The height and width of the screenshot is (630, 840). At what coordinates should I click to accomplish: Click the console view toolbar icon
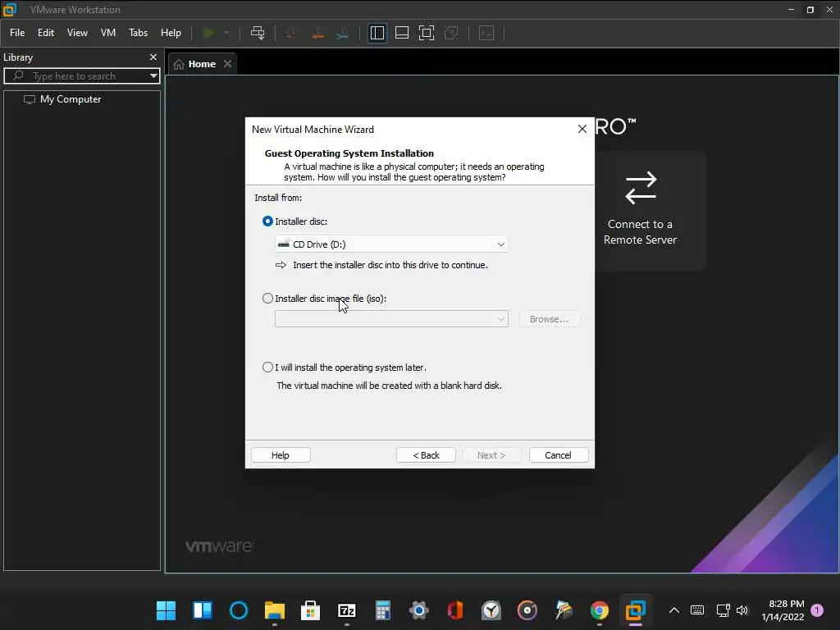tap(486, 33)
